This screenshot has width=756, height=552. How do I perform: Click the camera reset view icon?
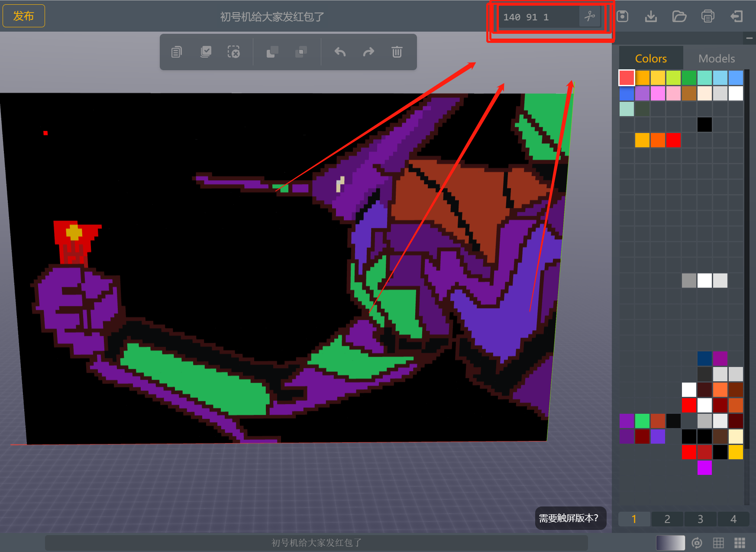(x=697, y=542)
